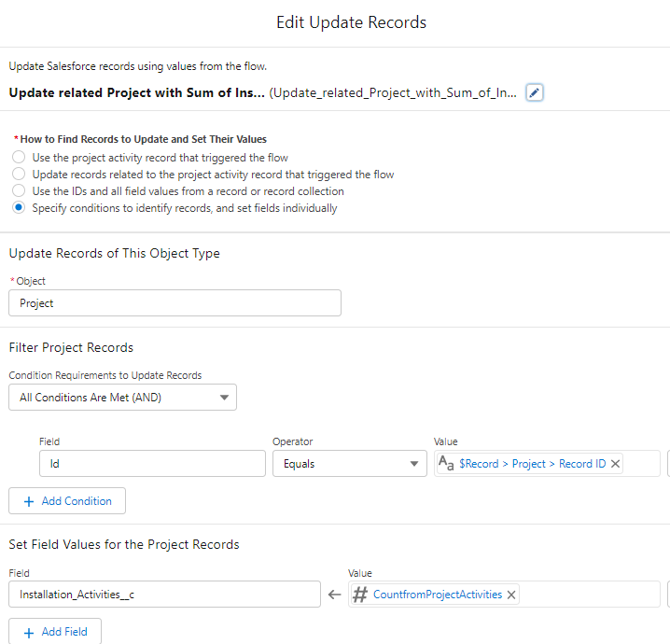The height and width of the screenshot is (644, 670).
Task: Click the CountfromProjectActivities value pill
Action: [437, 595]
